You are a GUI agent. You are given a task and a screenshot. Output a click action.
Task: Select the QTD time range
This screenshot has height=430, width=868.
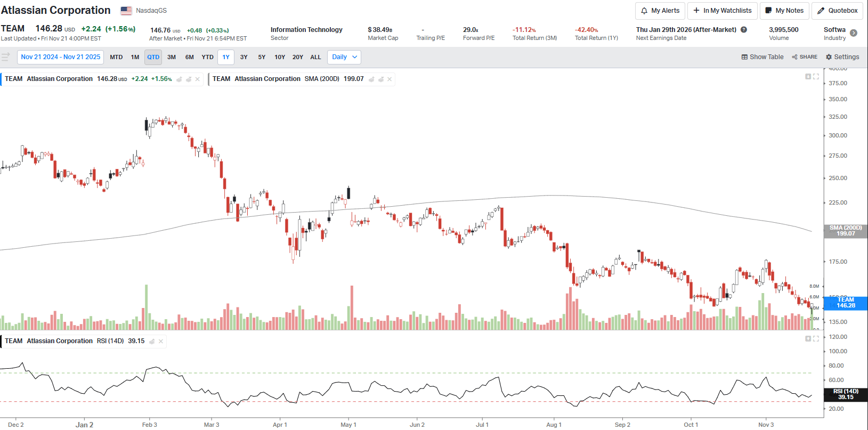click(153, 57)
